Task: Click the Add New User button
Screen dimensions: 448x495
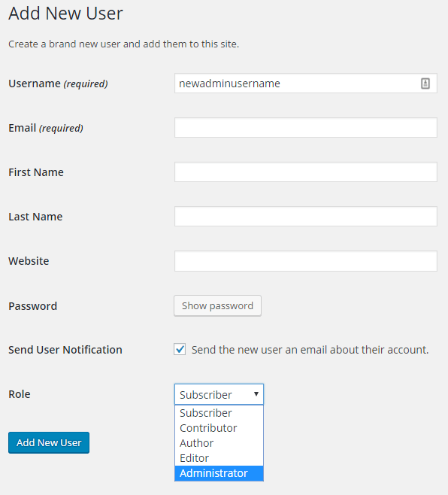Action: pos(49,442)
